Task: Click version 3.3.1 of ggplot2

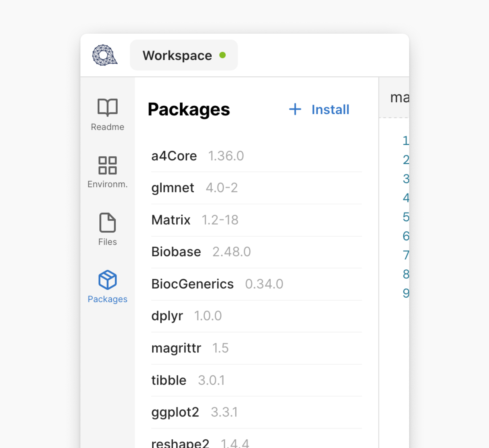Action: 224,412
